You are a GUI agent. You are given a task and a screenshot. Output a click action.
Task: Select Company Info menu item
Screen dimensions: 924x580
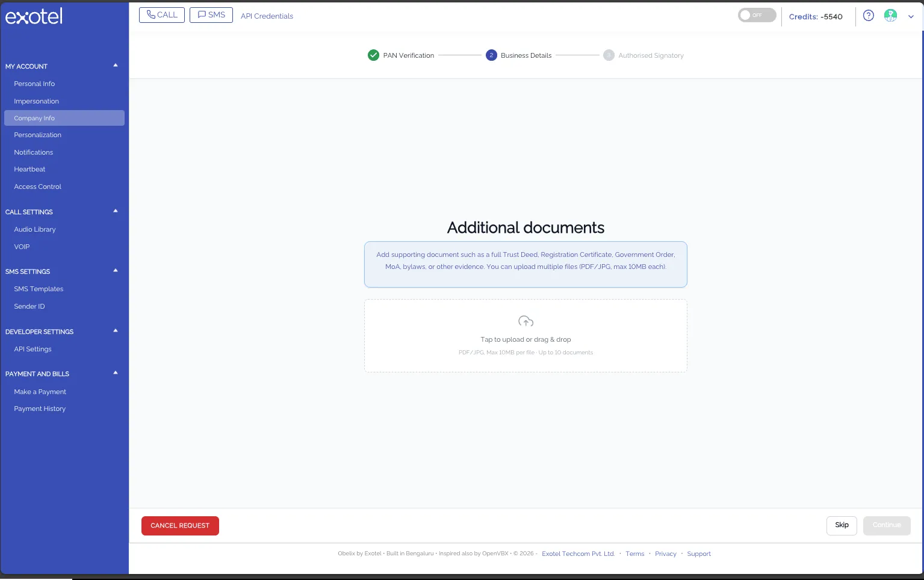pyautogui.click(x=64, y=118)
